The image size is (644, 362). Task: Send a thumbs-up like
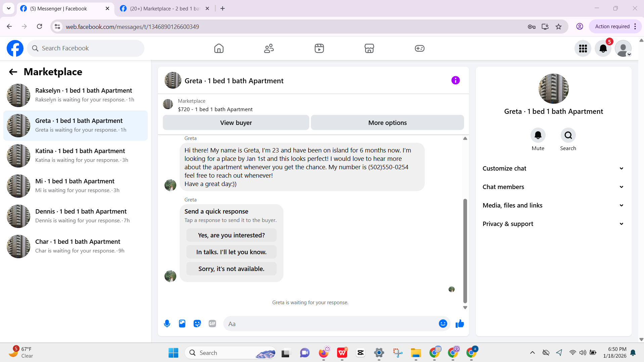pos(460,324)
